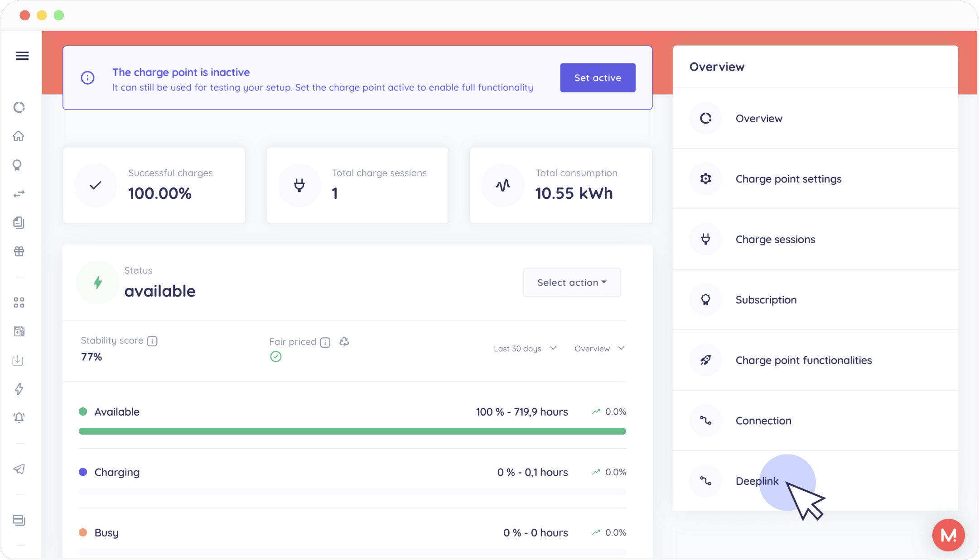Click the 100.00% successful charges value
The height and width of the screenshot is (560, 979).
pyautogui.click(x=160, y=194)
